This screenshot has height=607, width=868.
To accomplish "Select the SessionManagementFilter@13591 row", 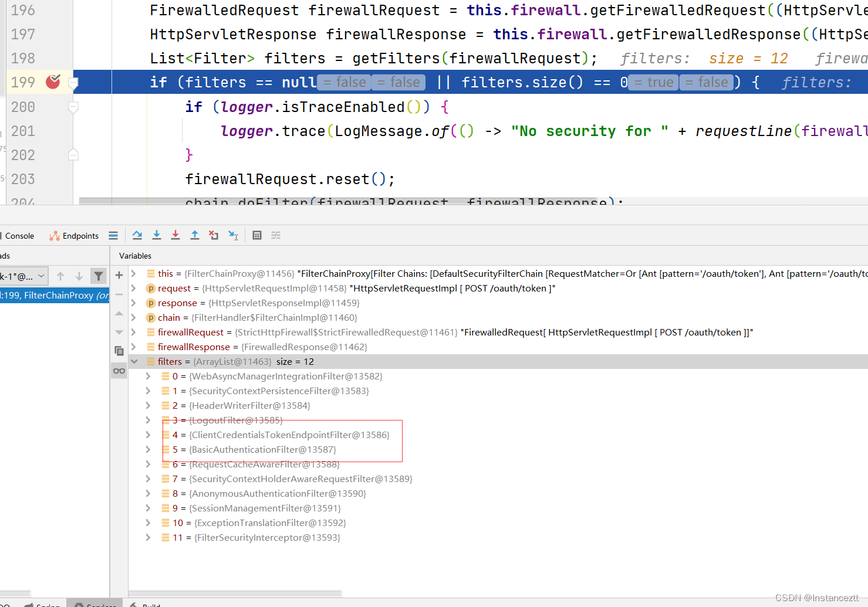I will click(x=498, y=508).
